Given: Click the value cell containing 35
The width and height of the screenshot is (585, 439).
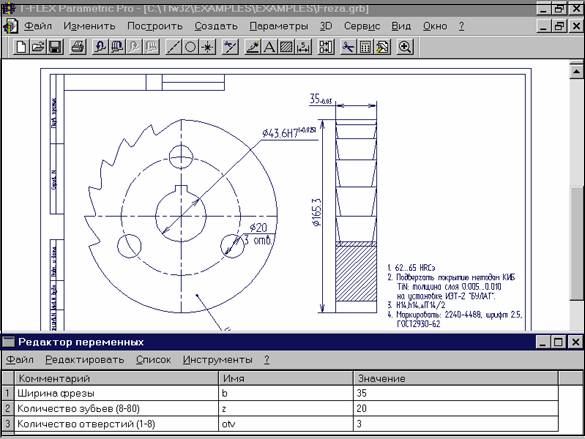Looking at the screenshot, I should (456, 393).
